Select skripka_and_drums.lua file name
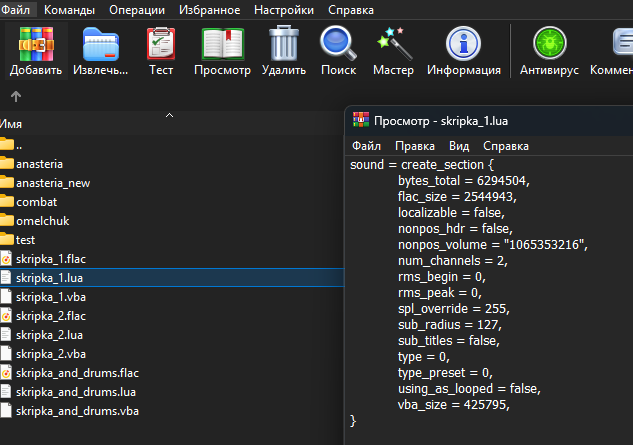Image resolution: width=633 pixels, height=445 pixels. click(x=76, y=392)
